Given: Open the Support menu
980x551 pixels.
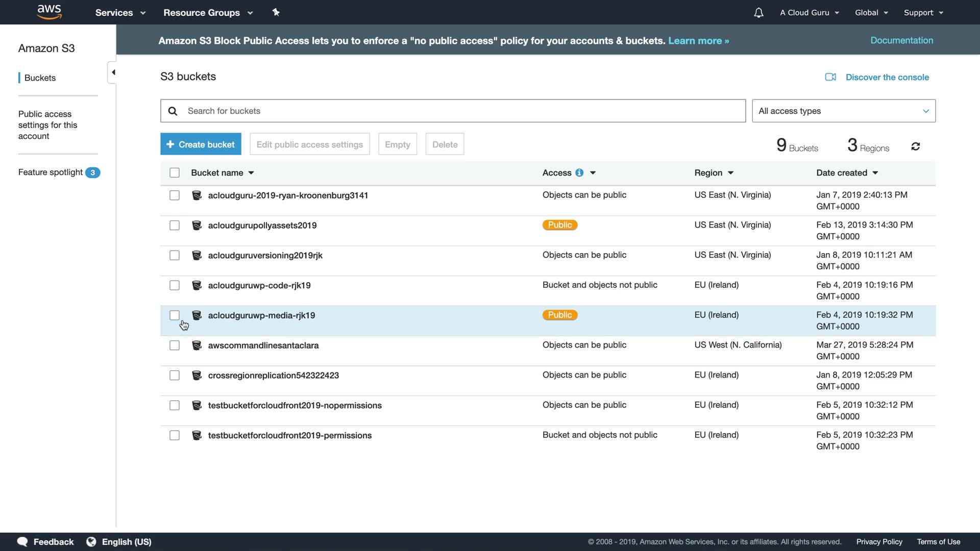Looking at the screenshot, I should (x=923, y=13).
